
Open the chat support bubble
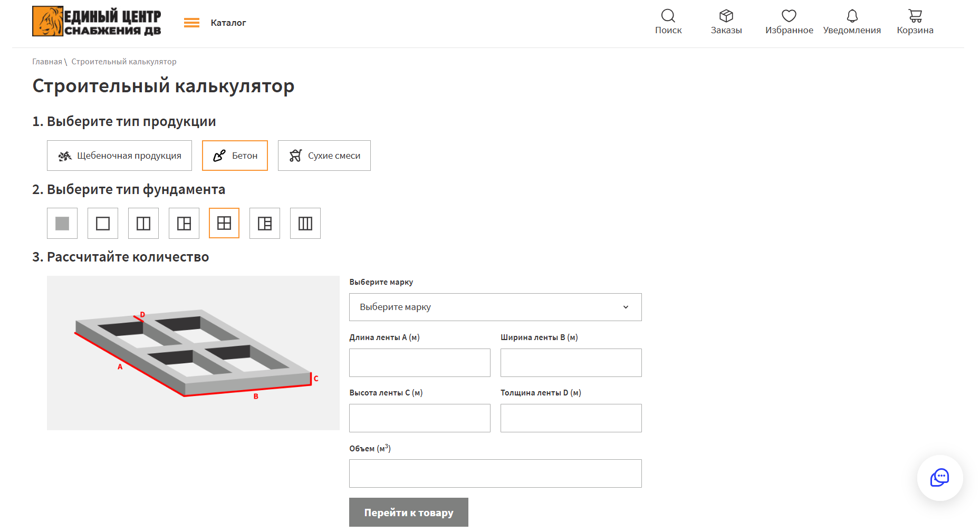coord(939,478)
